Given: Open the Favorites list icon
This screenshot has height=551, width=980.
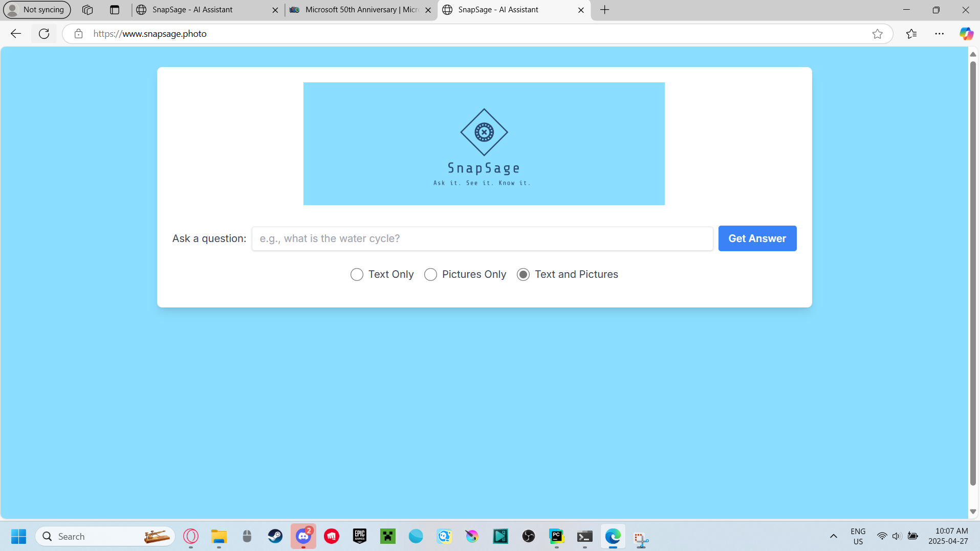Looking at the screenshot, I should pos(911,34).
